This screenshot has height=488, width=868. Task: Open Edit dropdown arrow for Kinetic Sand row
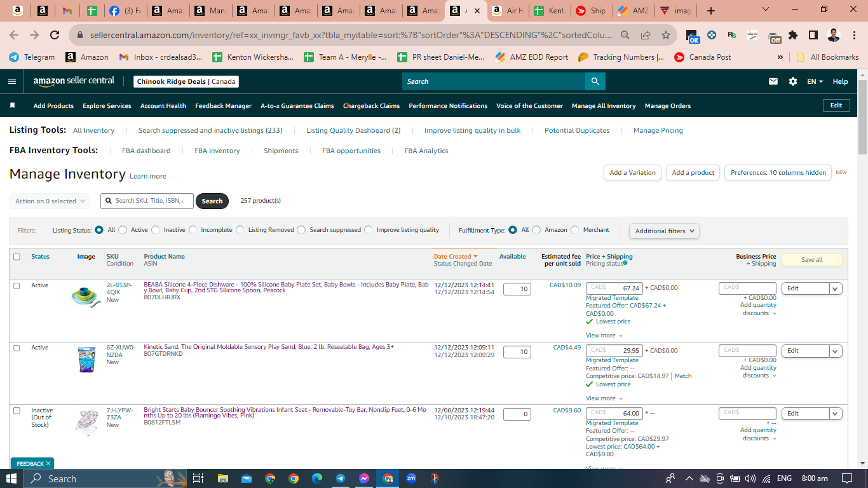[836, 351]
